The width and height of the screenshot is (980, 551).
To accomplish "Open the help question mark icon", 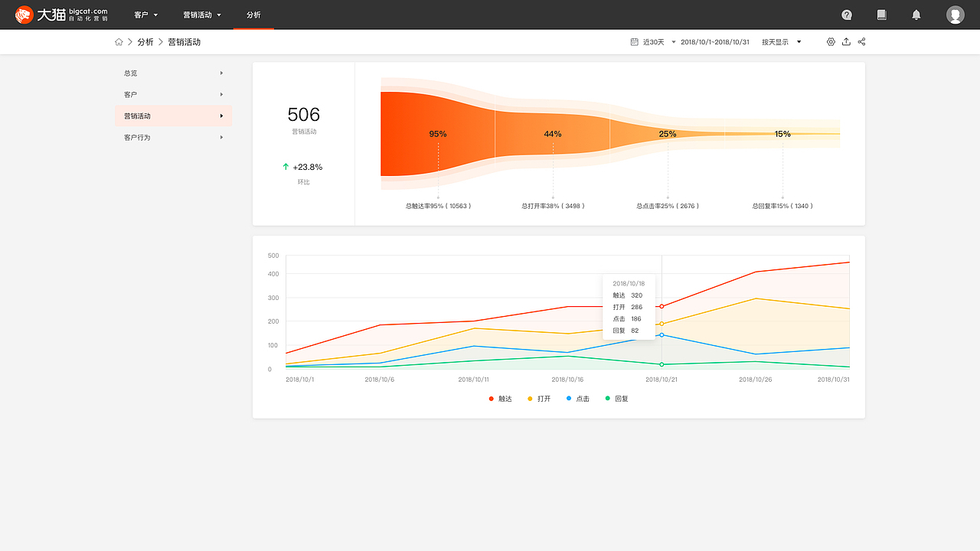I will [847, 15].
